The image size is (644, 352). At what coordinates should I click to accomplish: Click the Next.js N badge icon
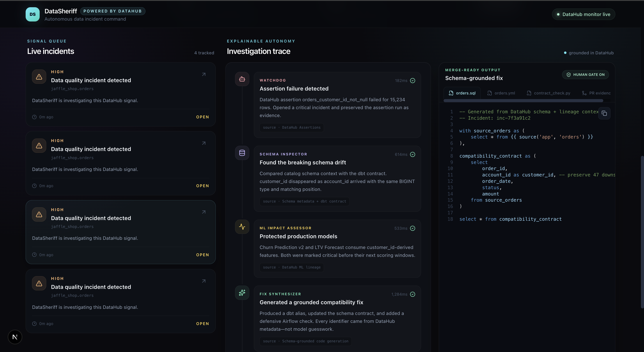pos(15,337)
